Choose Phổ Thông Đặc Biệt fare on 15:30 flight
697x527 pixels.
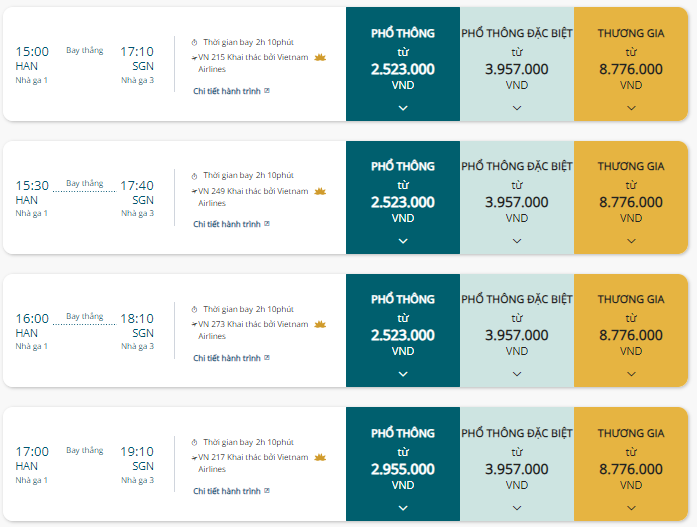point(517,202)
